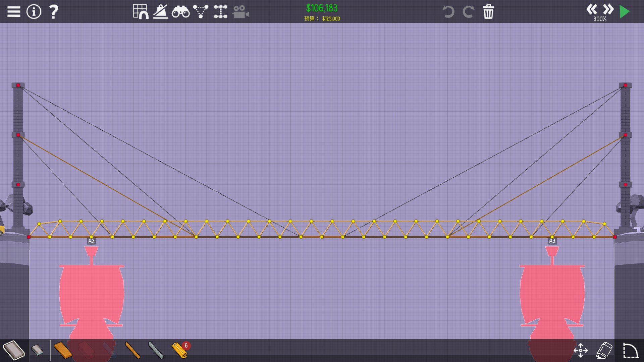Choose the rope material
The height and width of the screenshot is (362, 644).
click(x=132, y=350)
